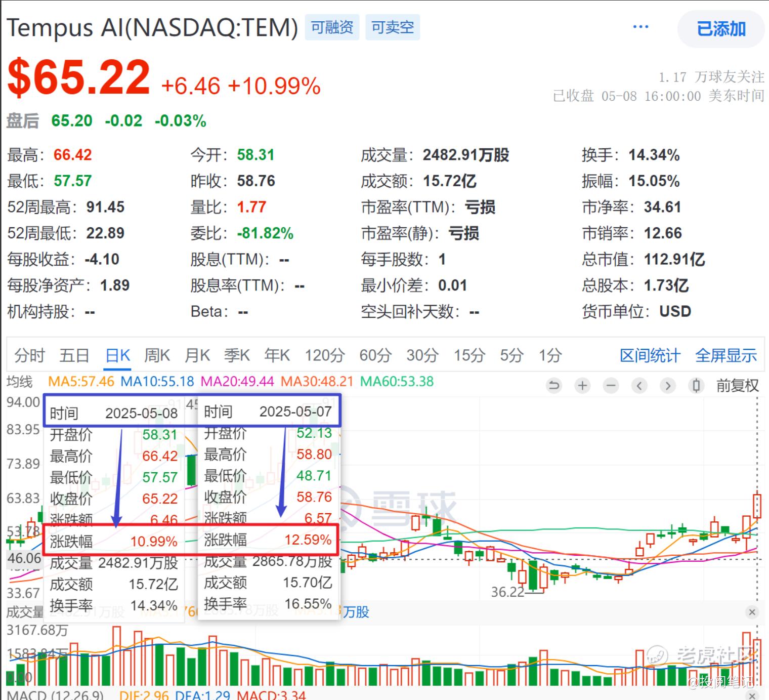This screenshot has width=769, height=700.
Task: Click the 量比 value 1.77
Action: 251,207
